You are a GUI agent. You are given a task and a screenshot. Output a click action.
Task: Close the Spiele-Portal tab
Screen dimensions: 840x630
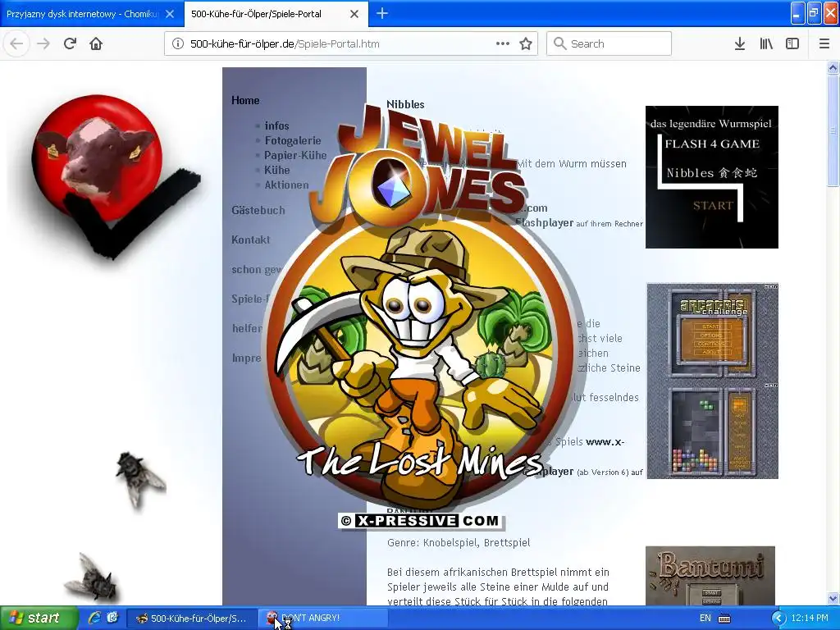tap(354, 14)
